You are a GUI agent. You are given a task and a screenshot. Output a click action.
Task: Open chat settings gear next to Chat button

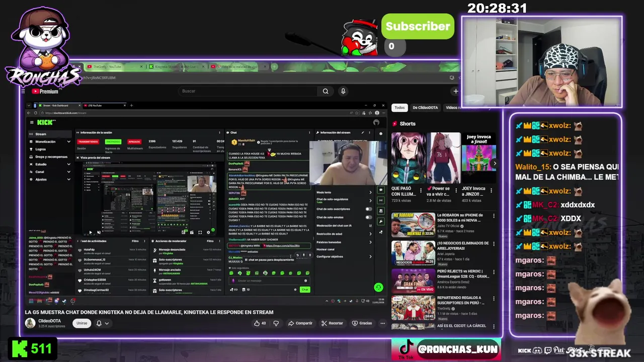295,290
